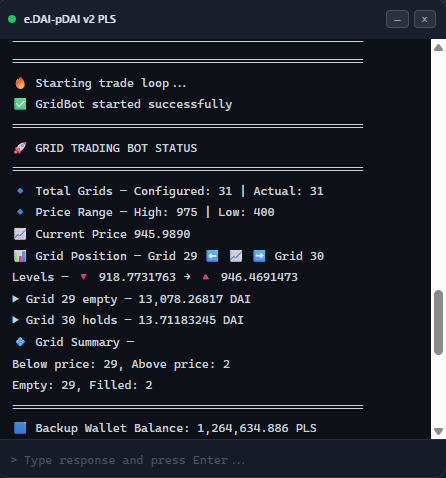Click the lower level value 918.7731763
Viewport: 446px width, 478px height.
pyautogui.click(x=137, y=277)
